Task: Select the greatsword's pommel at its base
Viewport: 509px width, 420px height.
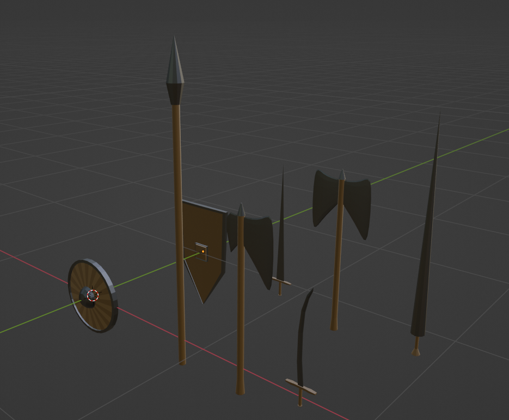Action: 416,352
